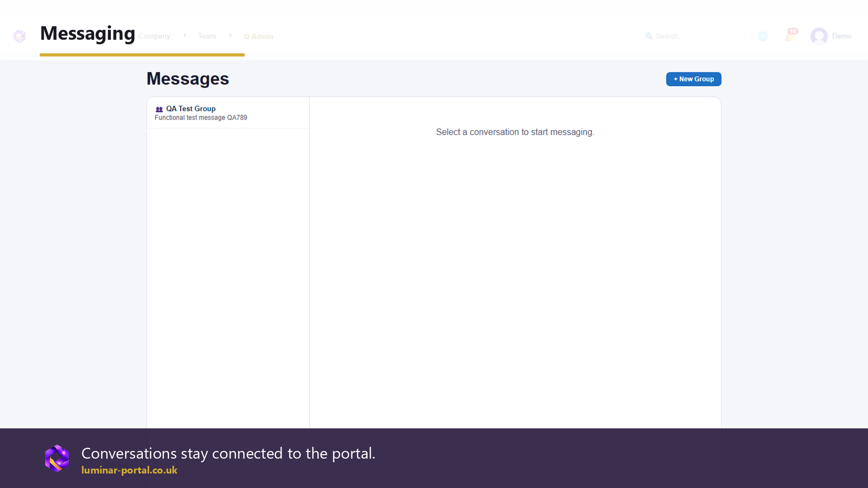Open the QA Test Group conversation
Viewport: 868px width, 488px height.
pyautogui.click(x=228, y=113)
